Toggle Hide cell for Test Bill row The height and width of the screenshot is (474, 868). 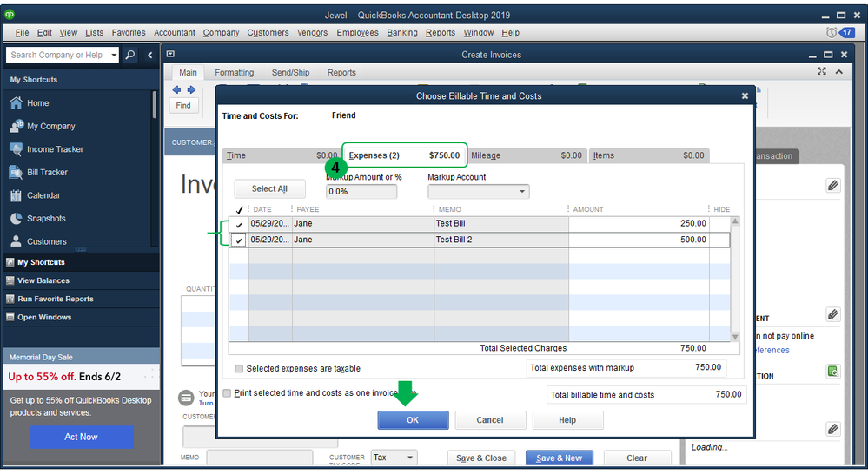719,223
